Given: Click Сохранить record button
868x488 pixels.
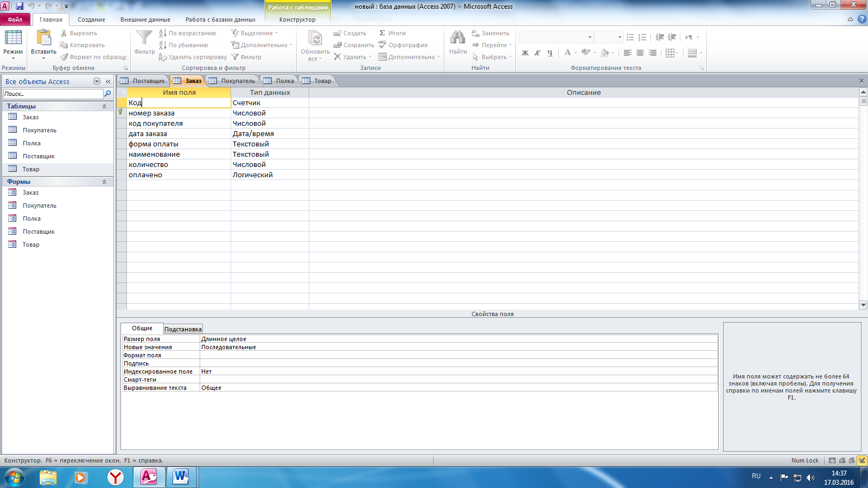Looking at the screenshot, I should (x=354, y=45).
